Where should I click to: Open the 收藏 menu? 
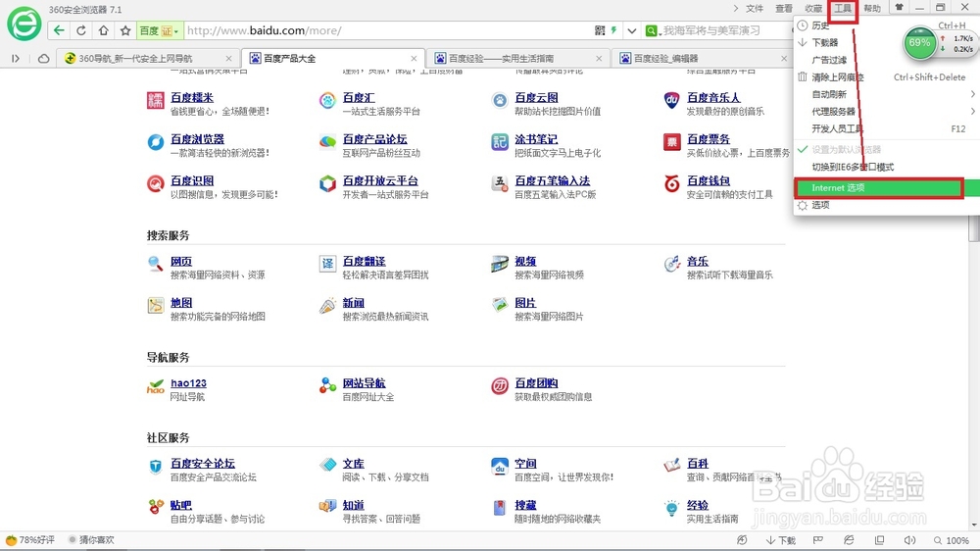pos(813,8)
